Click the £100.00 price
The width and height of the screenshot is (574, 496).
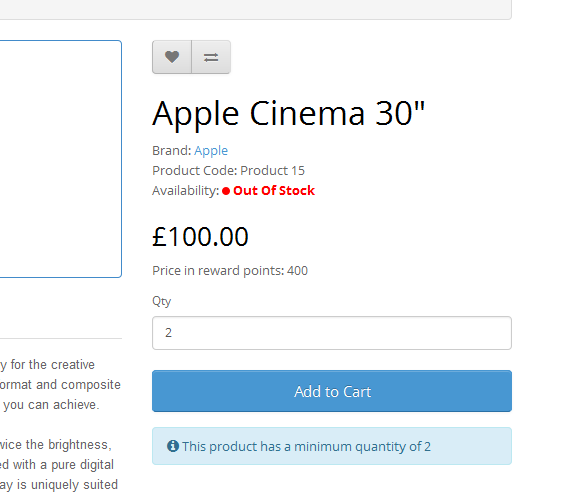(x=200, y=236)
